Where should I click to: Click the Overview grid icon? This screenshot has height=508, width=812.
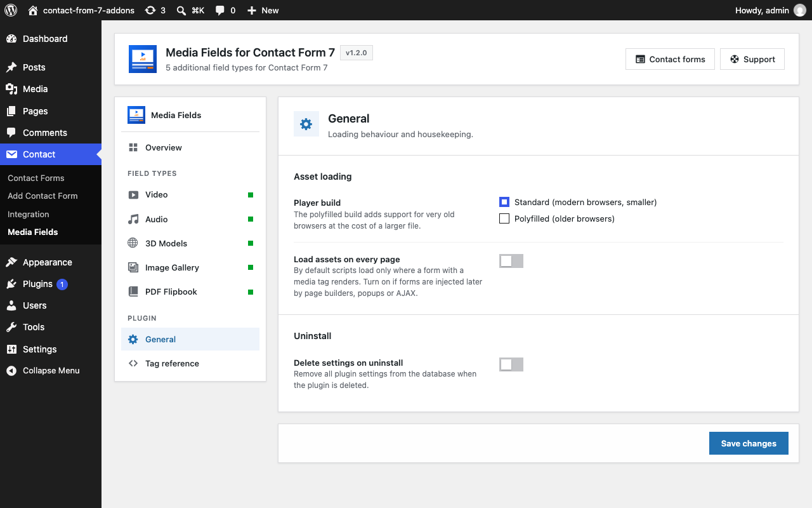point(133,147)
